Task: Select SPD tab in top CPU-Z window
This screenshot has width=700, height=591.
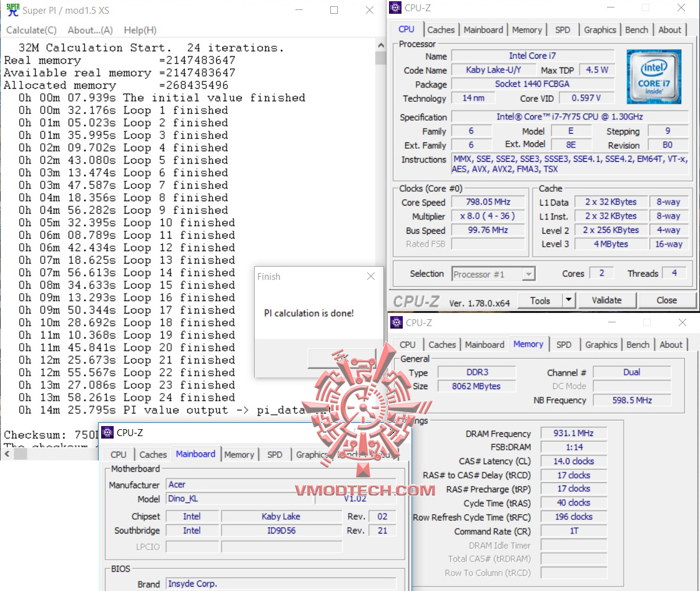Action: point(563,30)
